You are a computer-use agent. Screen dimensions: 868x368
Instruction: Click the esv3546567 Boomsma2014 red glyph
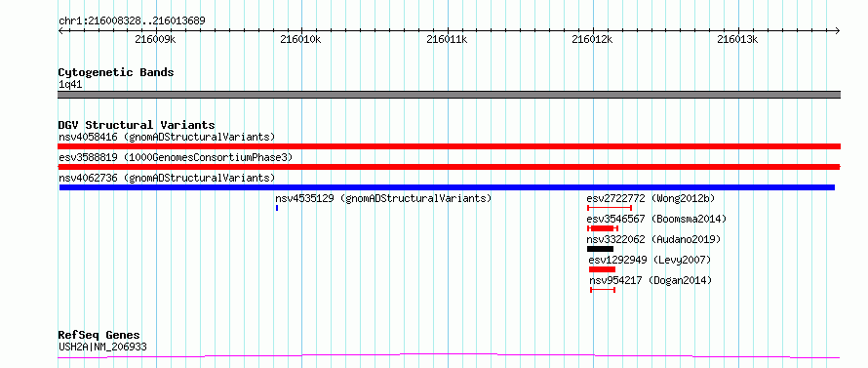(x=603, y=228)
